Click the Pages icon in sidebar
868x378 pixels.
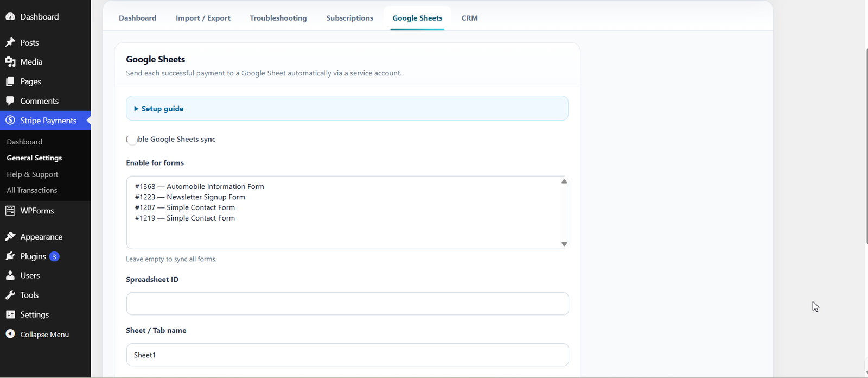[10, 81]
